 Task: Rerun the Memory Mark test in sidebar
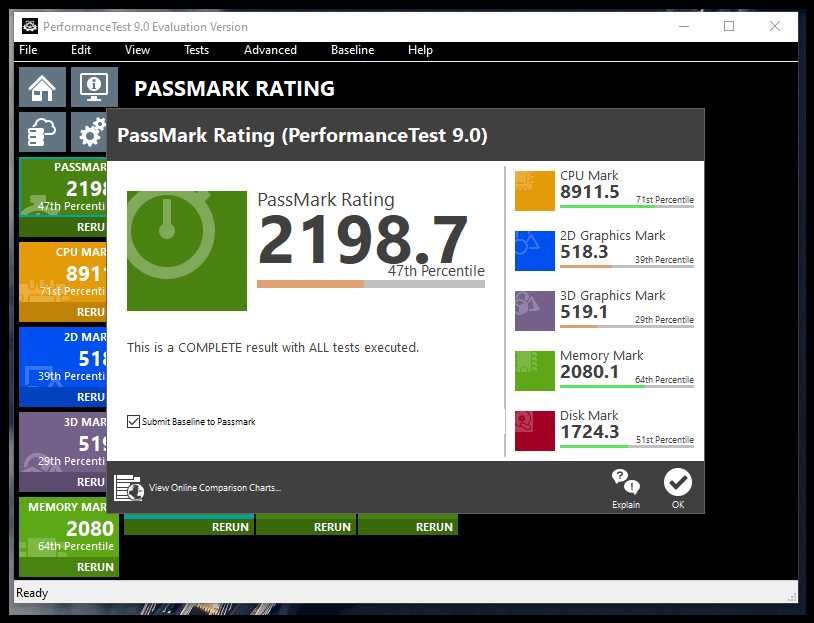[69, 567]
